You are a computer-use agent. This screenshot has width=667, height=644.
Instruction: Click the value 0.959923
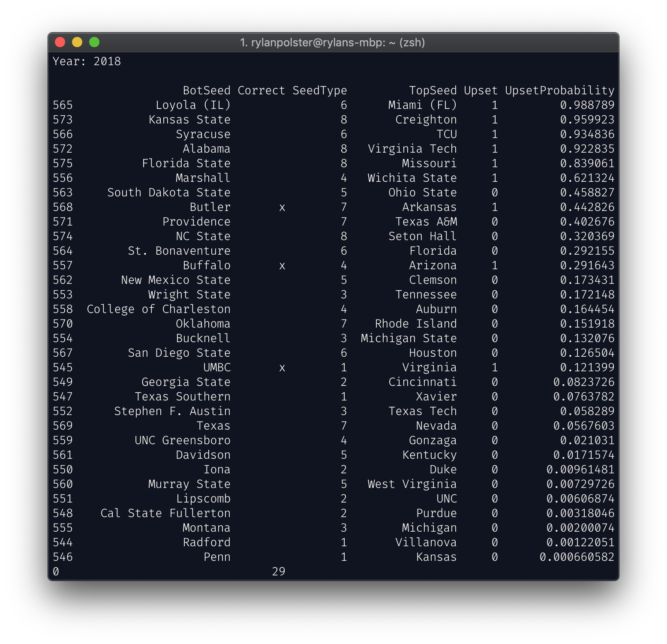click(587, 120)
